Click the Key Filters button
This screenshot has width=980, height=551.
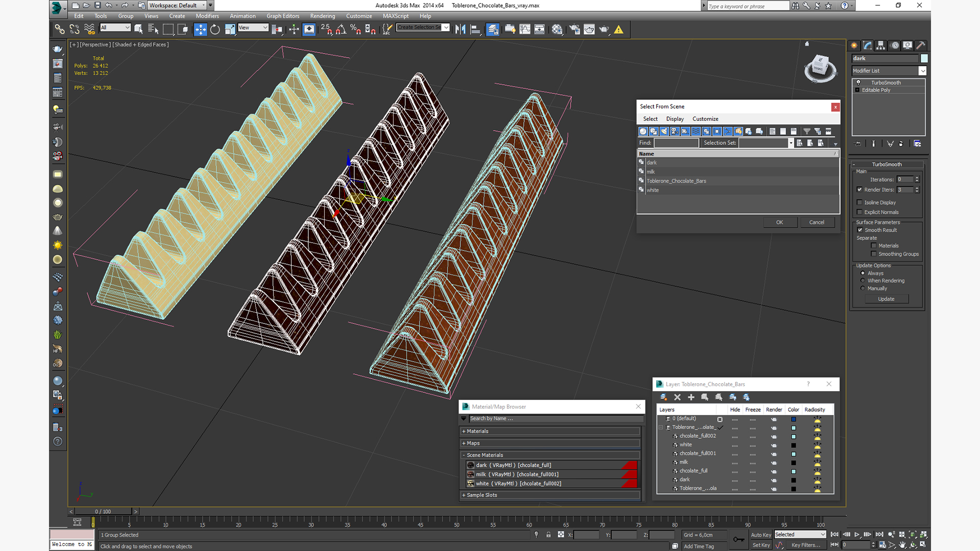point(806,545)
